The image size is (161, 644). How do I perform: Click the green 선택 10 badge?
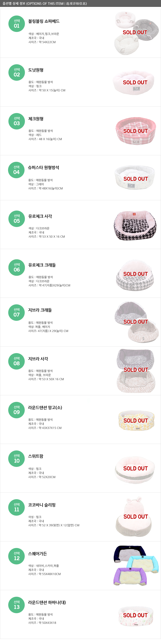(16, 458)
